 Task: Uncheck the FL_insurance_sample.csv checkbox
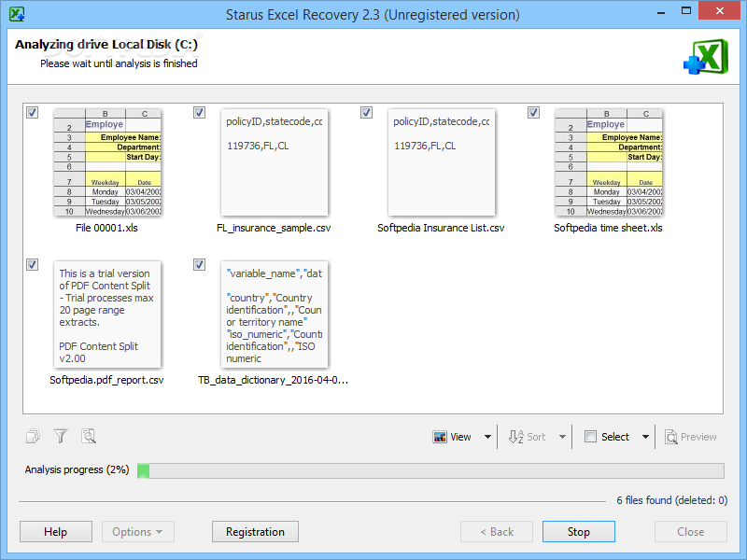tap(199, 112)
